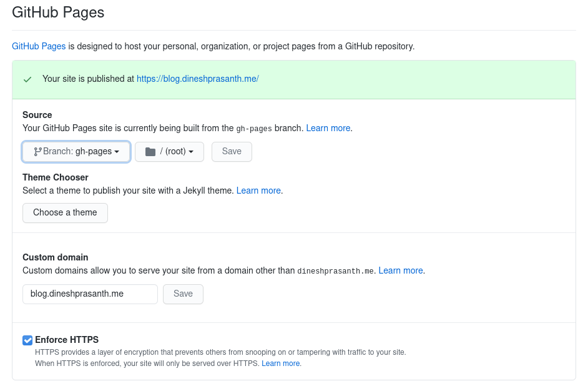This screenshot has width=588, height=386.
Task: Open Learn more link under Source
Action: coord(328,128)
